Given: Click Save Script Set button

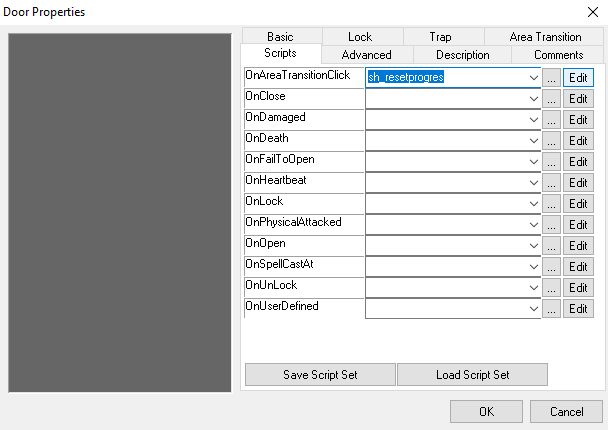Looking at the screenshot, I should point(320,375).
